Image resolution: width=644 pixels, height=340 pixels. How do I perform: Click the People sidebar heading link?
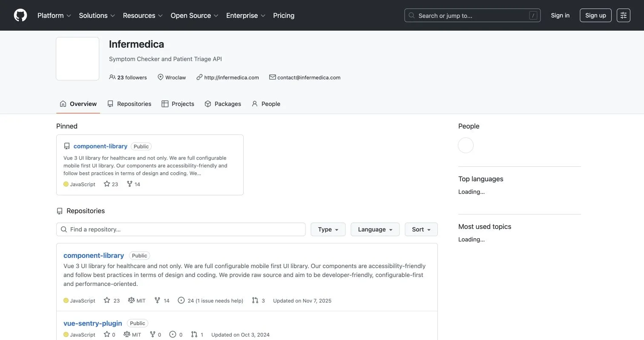[x=469, y=126]
